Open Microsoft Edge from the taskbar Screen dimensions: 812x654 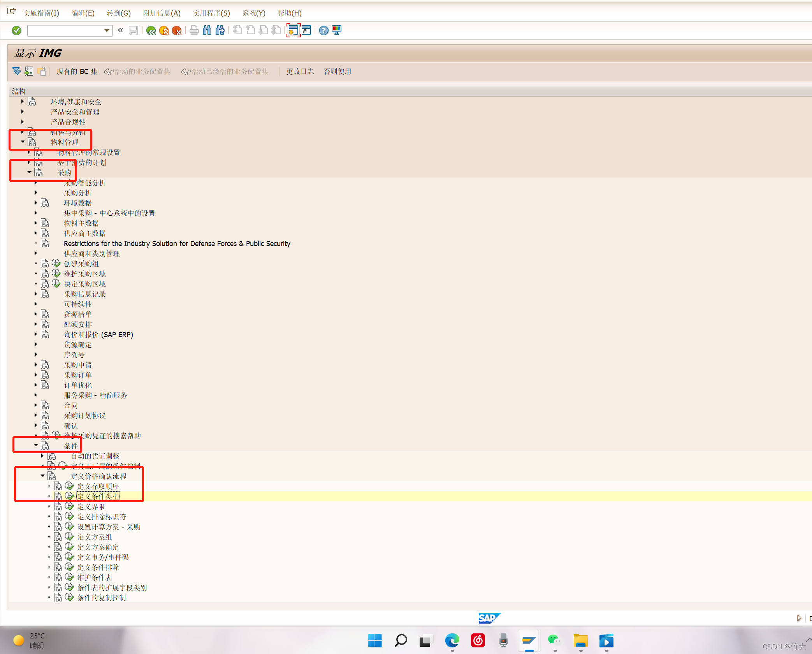(x=452, y=640)
